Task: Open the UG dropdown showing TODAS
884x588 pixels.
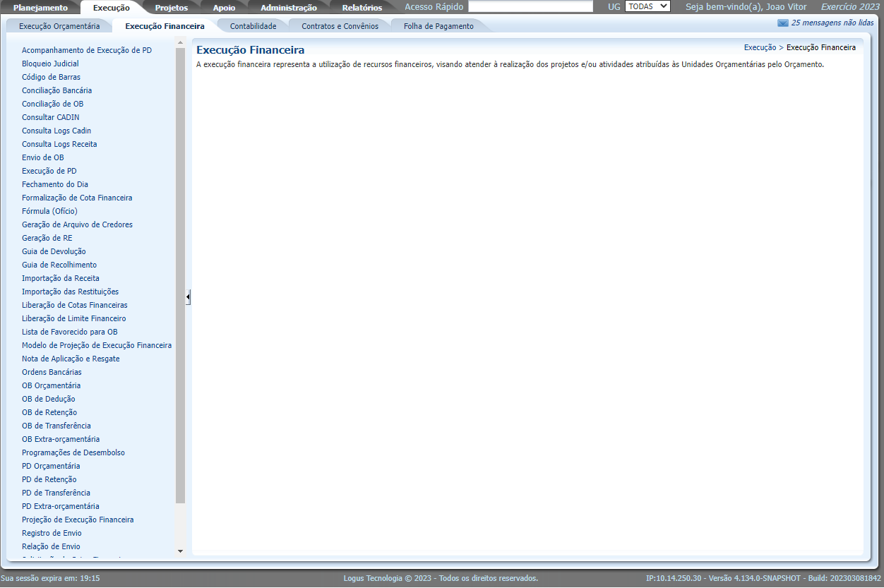Action: [x=647, y=6]
